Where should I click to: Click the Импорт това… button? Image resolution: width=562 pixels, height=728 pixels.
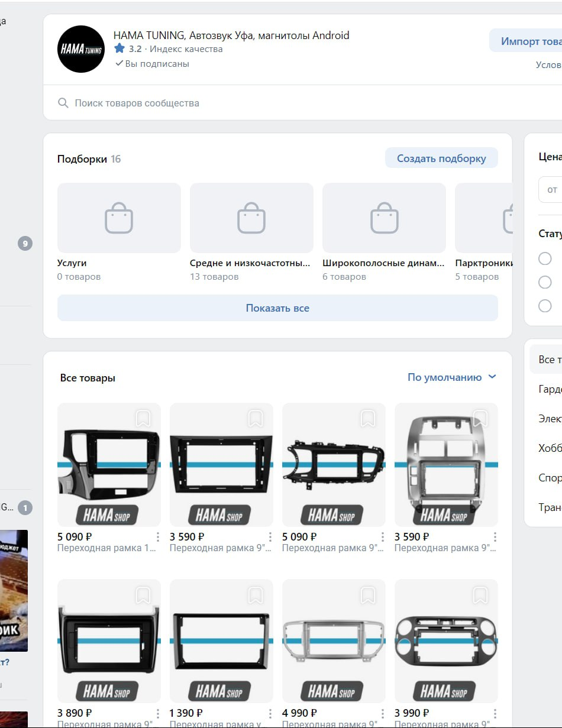click(x=525, y=41)
